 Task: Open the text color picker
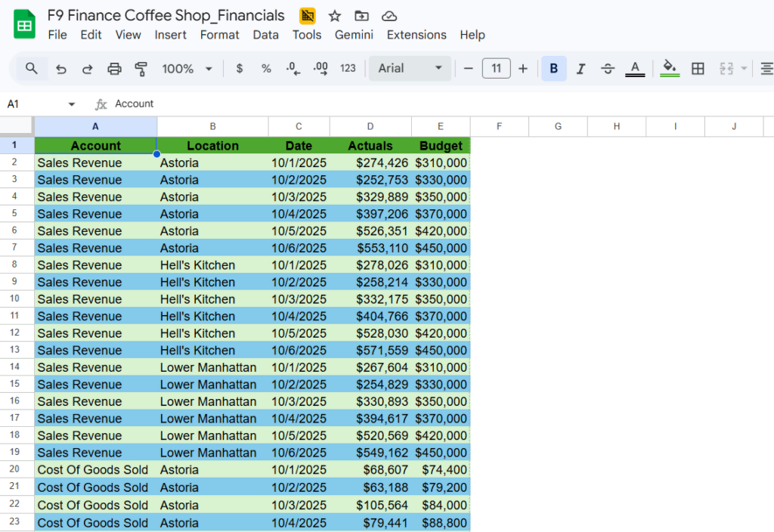coord(635,69)
